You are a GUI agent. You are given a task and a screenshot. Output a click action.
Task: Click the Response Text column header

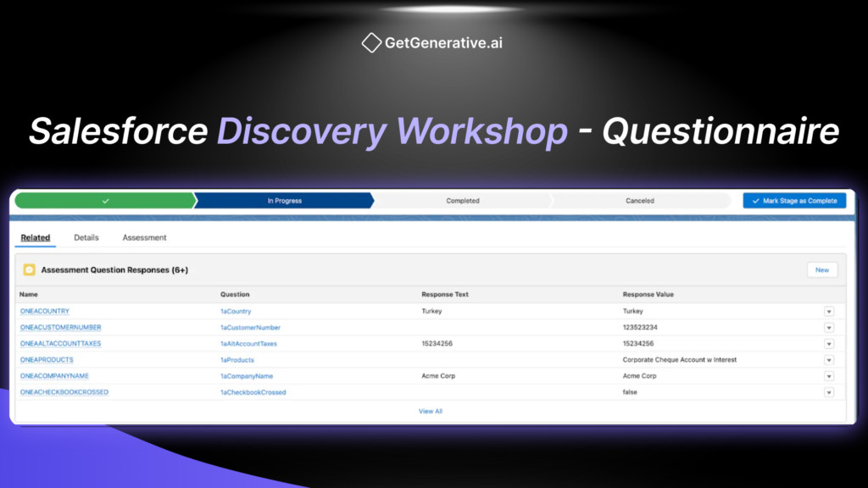point(445,294)
